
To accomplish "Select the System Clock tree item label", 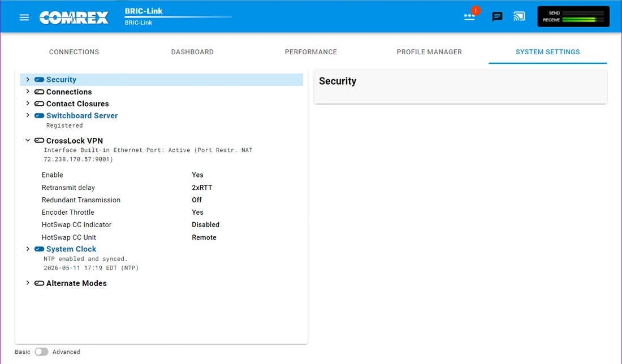I will coord(71,249).
